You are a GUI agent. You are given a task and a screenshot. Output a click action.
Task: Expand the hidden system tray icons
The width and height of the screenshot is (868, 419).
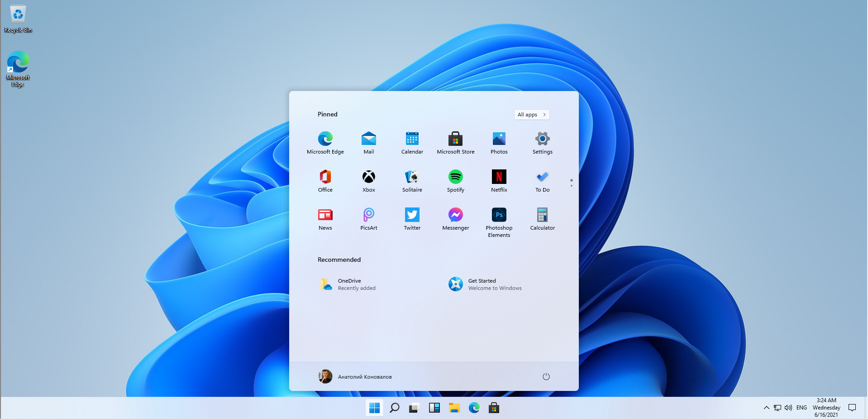(x=766, y=408)
